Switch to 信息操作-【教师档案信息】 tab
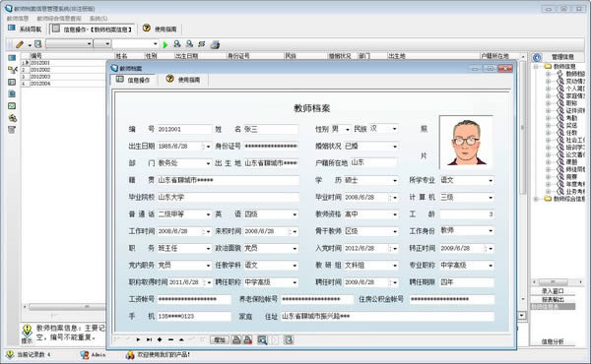This screenshot has height=364, width=591. (x=93, y=29)
